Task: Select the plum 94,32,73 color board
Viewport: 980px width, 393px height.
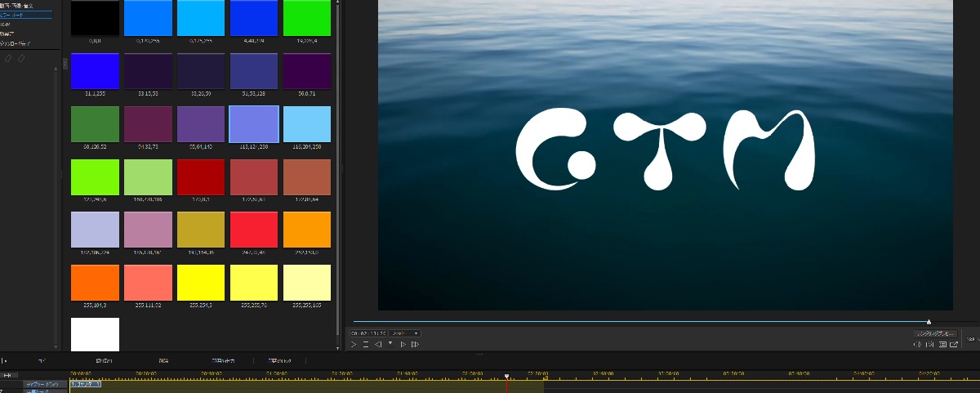Action: tap(148, 124)
